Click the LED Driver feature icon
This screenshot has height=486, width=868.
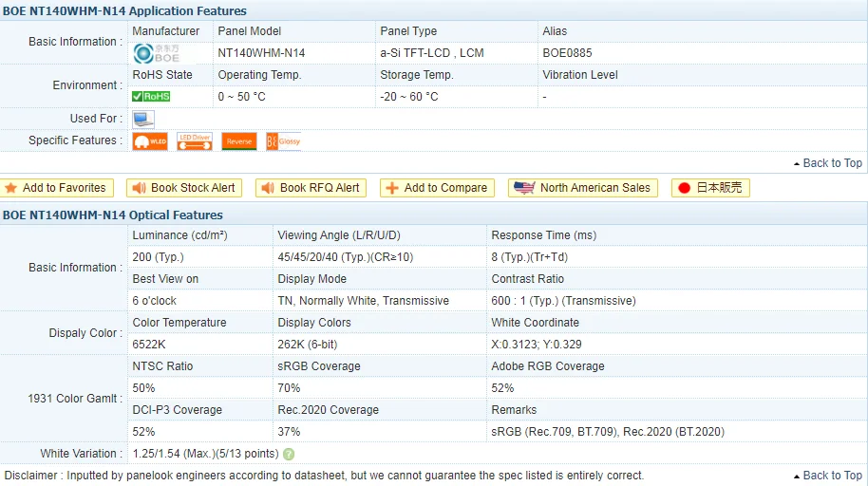195,141
